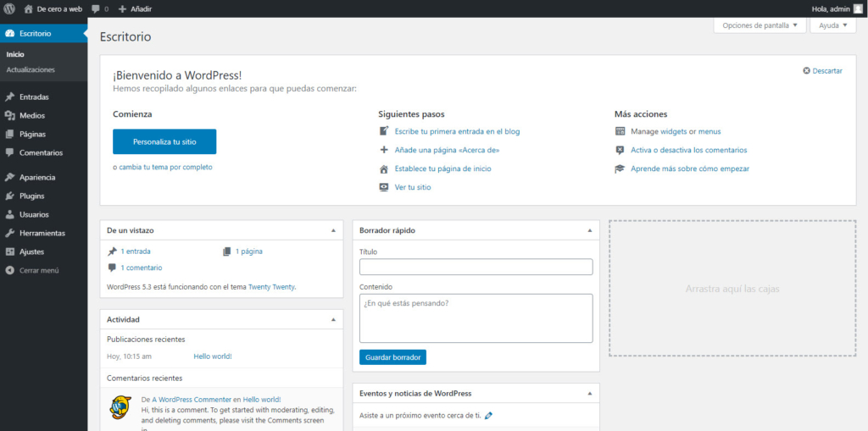The image size is (868, 431).
Task: Click the Hello world! link in recent comments
Action: click(262, 400)
